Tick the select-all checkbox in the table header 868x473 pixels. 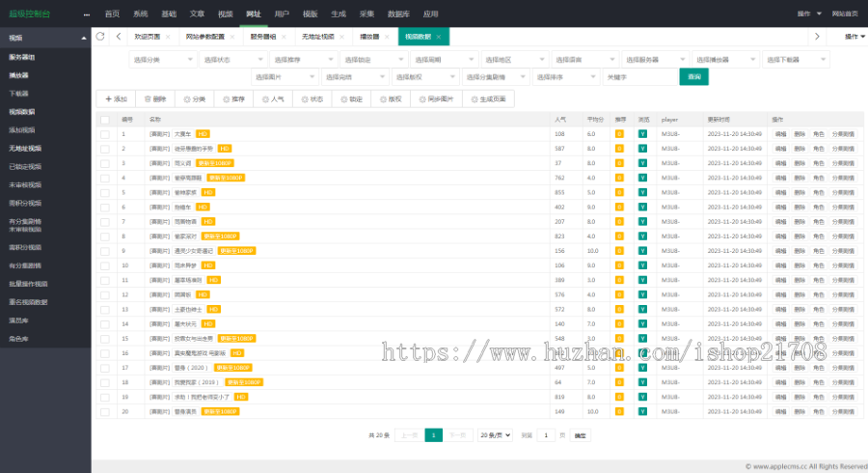(x=105, y=120)
